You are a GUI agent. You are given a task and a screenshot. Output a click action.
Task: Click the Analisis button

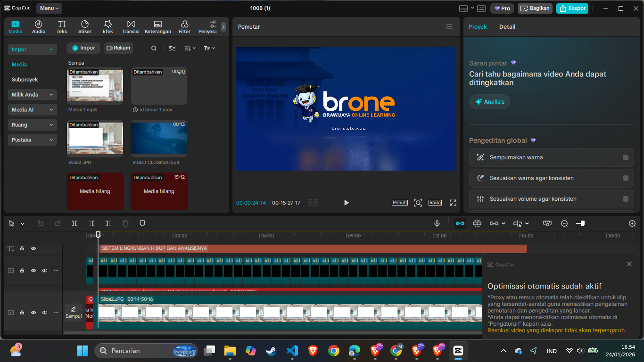tap(489, 102)
